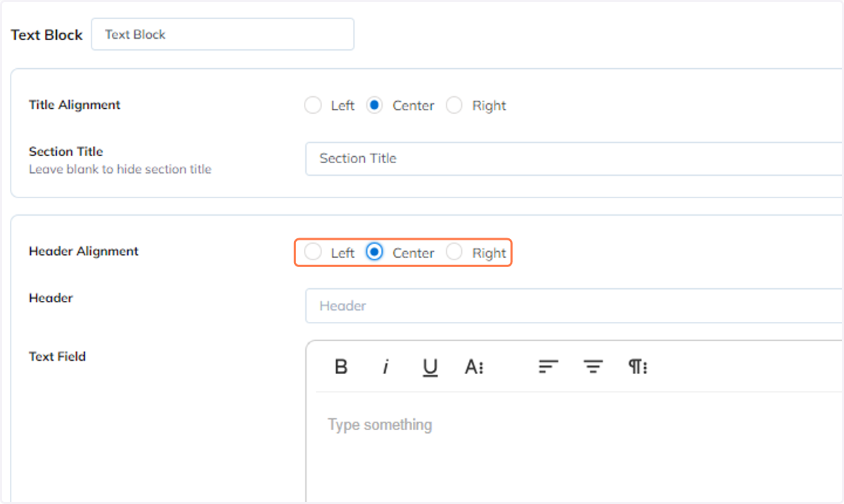Open the text align options in editor toolbar
Image resolution: width=844 pixels, height=504 pixels.
549,367
